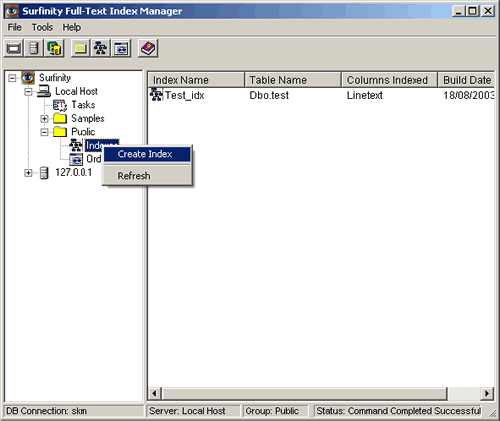Choose Refresh from the context menu

pyautogui.click(x=147, y=176)
